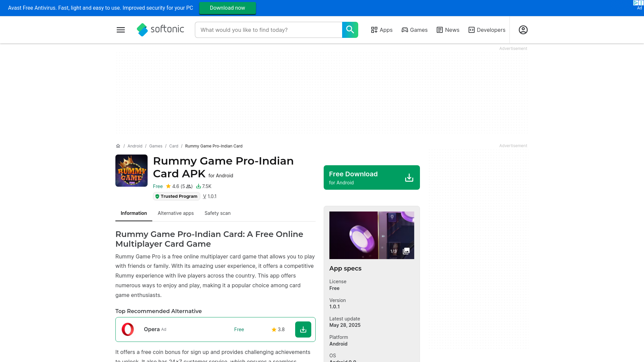Click the Platform Android value

338,344
